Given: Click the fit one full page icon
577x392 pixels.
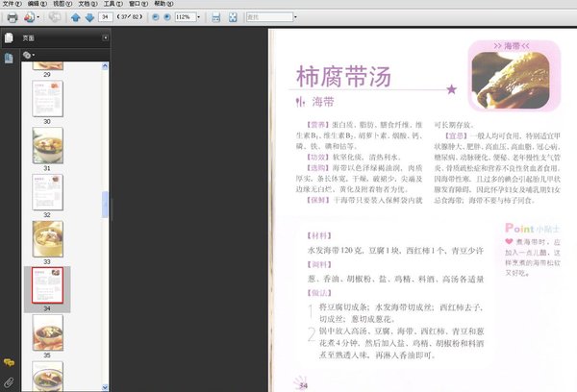Looking at the screenshot, I should pyautogui.click(x=233, y=17).
